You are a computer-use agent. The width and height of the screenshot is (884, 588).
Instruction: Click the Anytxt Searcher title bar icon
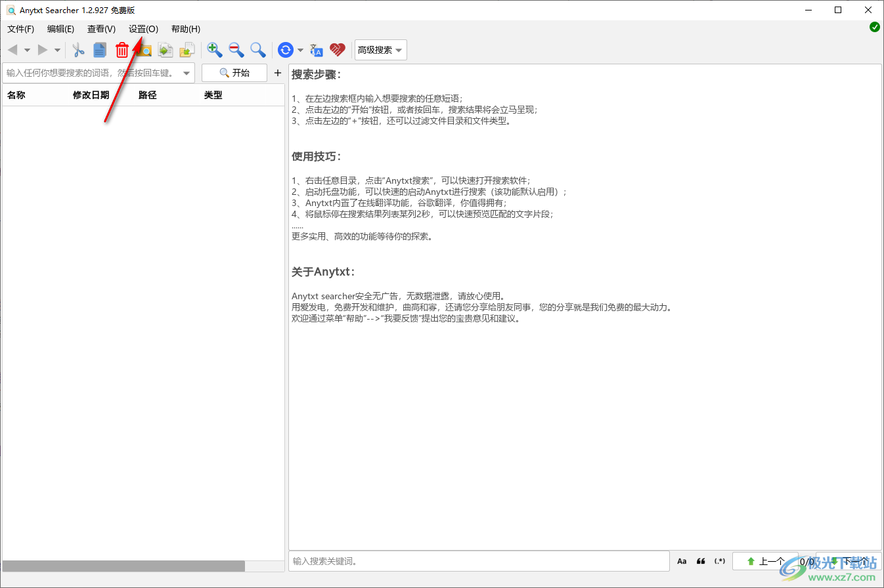click(x=11, y=10)
